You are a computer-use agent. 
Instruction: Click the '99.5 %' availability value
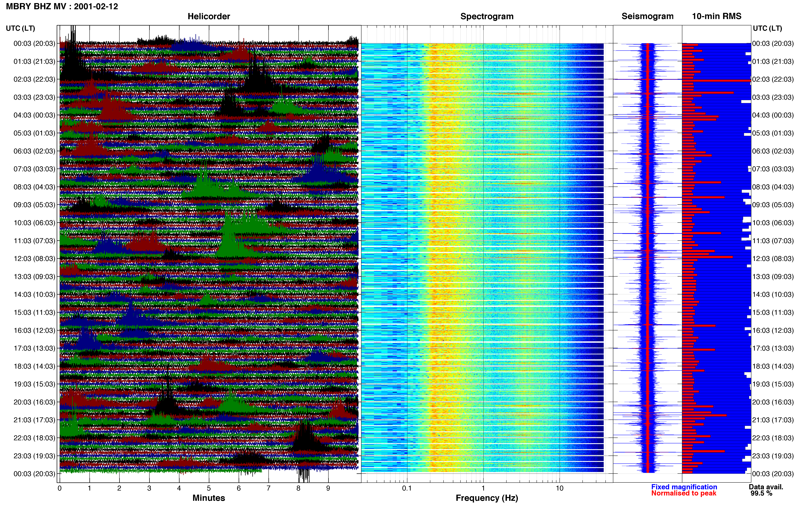click(761, 493)
